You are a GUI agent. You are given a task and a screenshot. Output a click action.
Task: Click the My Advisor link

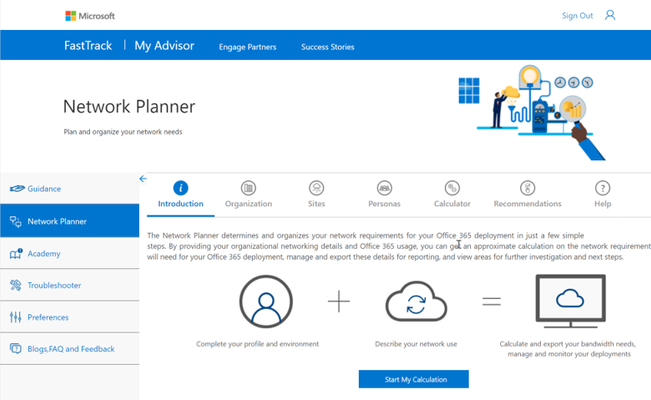coord(164,45)
